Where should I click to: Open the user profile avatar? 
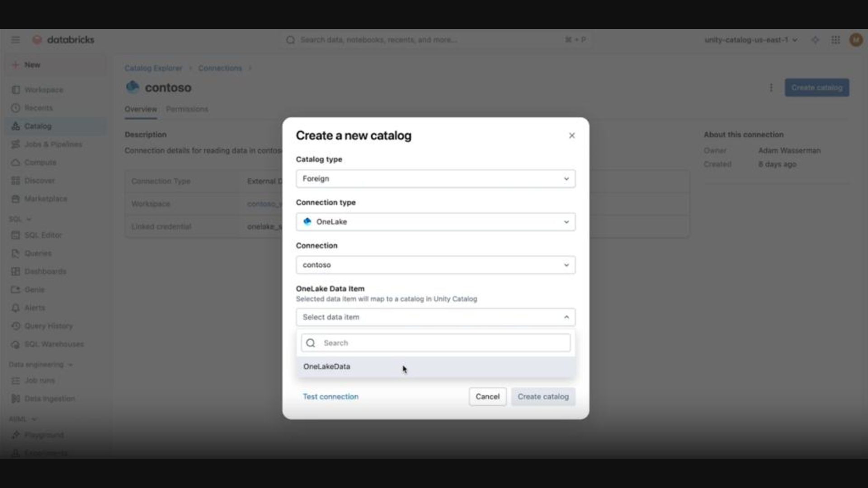(x=855, y=40)
